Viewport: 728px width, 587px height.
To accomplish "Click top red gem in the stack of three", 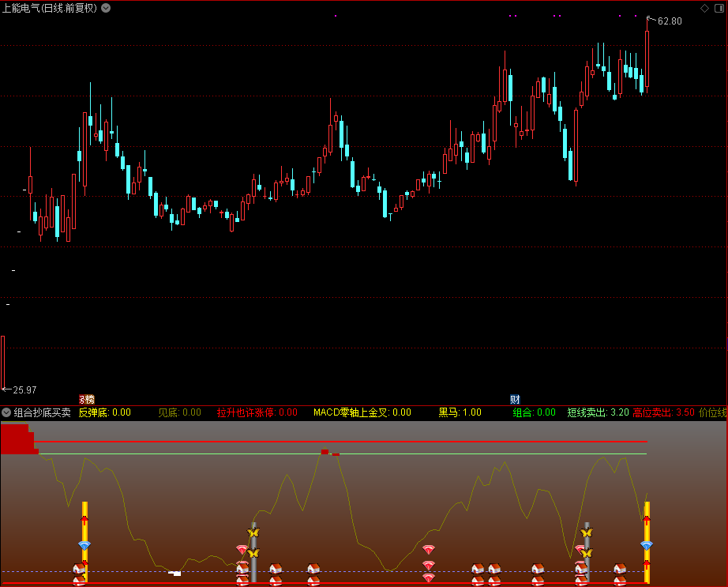I will (429, 550).
